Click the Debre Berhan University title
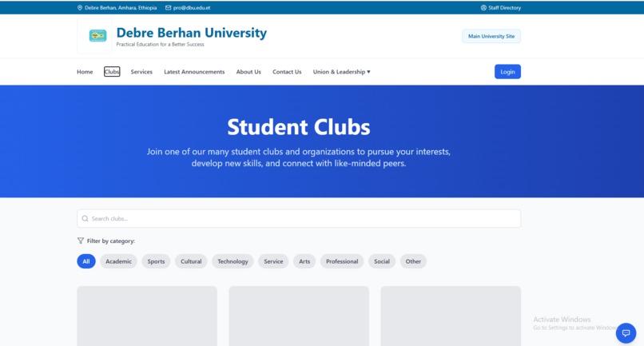Viewport: 644px width, 346px height. [x=192, y=33]
